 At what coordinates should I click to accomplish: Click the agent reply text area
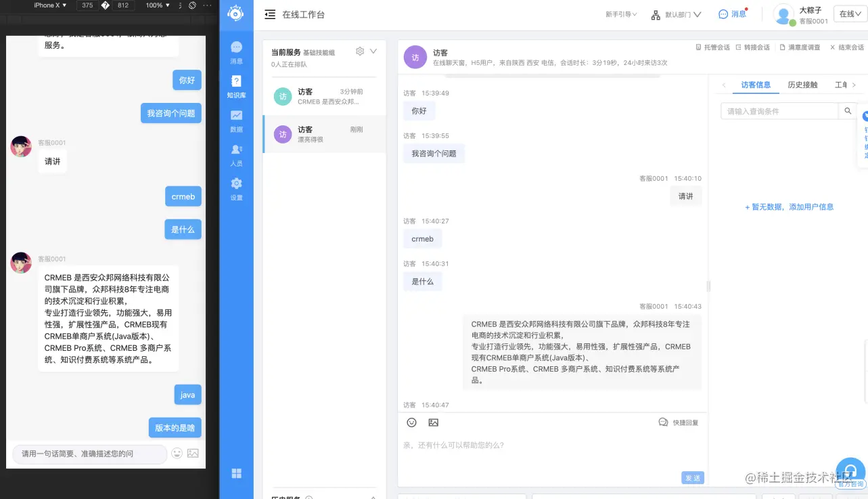(552, 450)
